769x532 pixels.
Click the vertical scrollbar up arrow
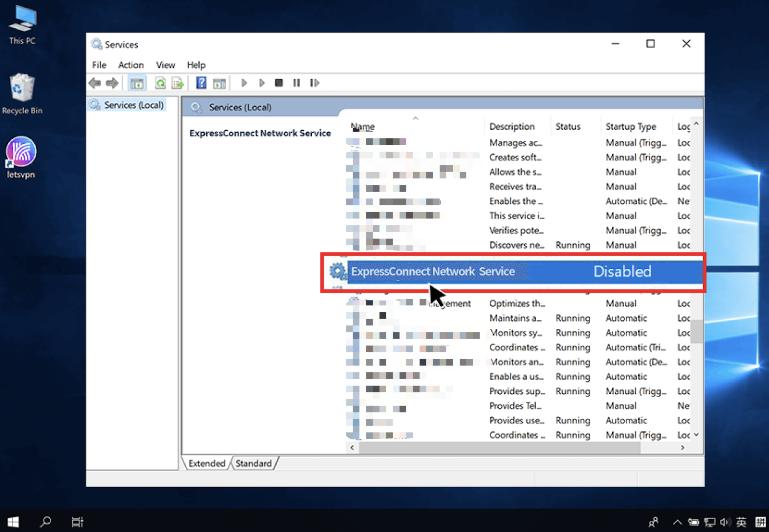click(x=696, y=124)
